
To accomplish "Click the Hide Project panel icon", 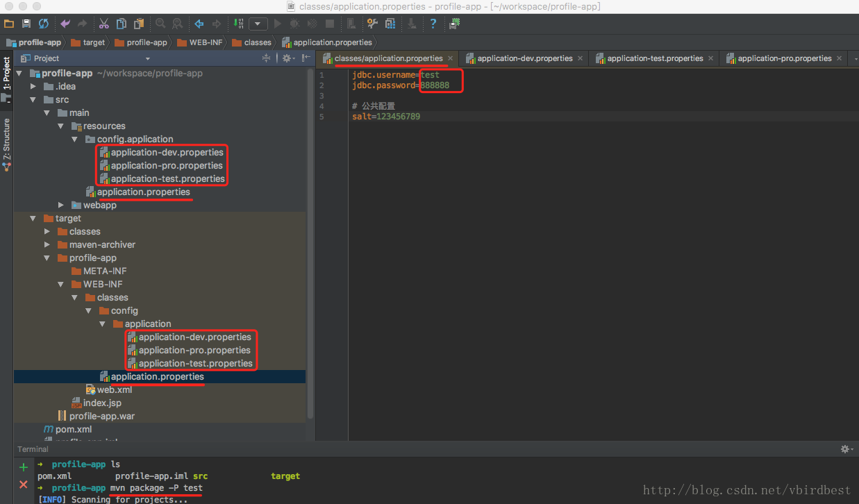I will [306, 58].
